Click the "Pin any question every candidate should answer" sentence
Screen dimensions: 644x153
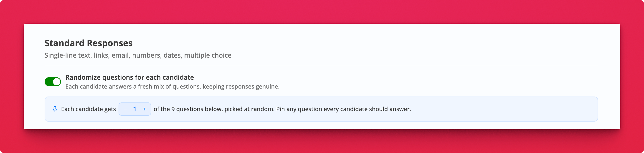(x=343, y=109)
